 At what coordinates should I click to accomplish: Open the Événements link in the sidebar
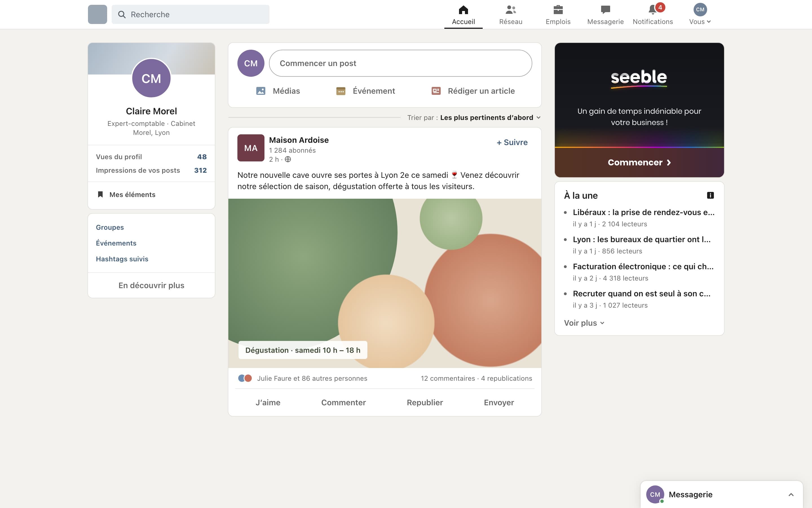(x=116, y=243)
